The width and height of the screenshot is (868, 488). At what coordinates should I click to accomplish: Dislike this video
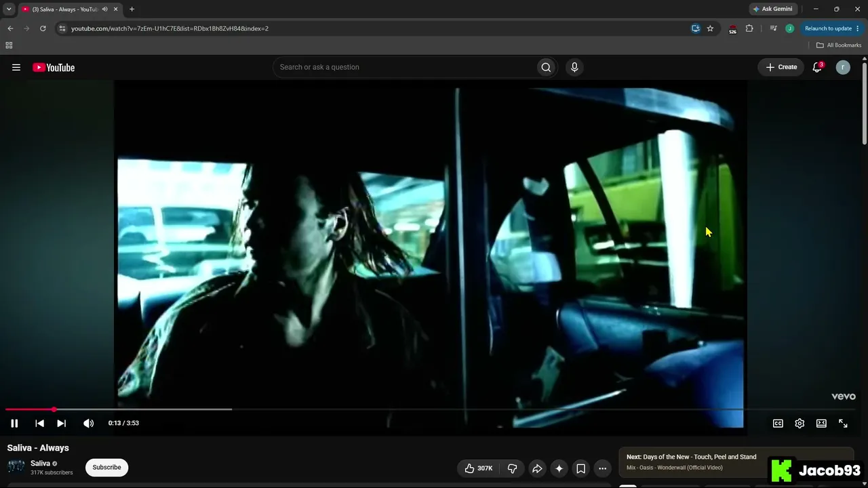click(x=512, y=468)
